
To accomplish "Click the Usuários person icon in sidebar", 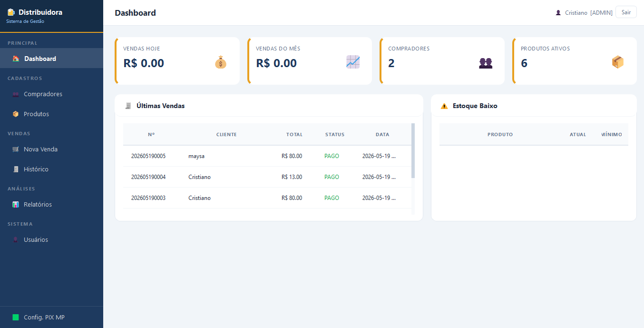I will pyautogui.click(x=16, y=240).
